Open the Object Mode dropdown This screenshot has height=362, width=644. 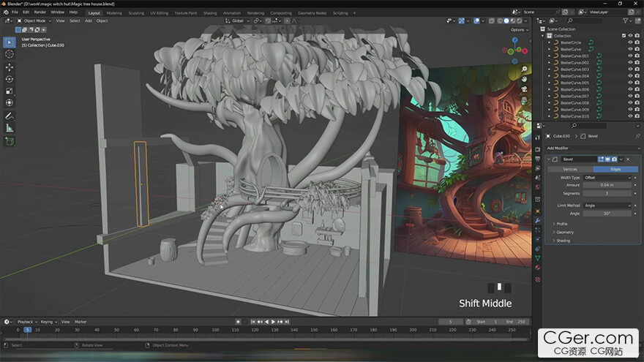34,20
